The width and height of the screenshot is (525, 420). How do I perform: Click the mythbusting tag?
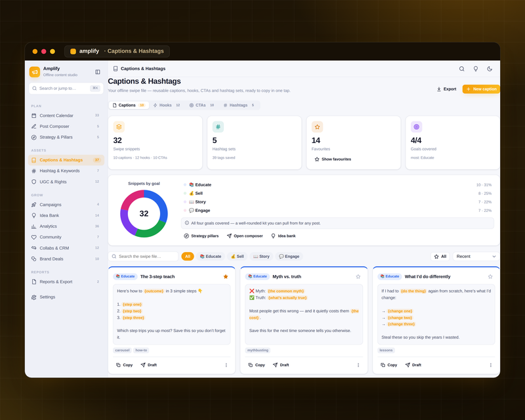258,350
